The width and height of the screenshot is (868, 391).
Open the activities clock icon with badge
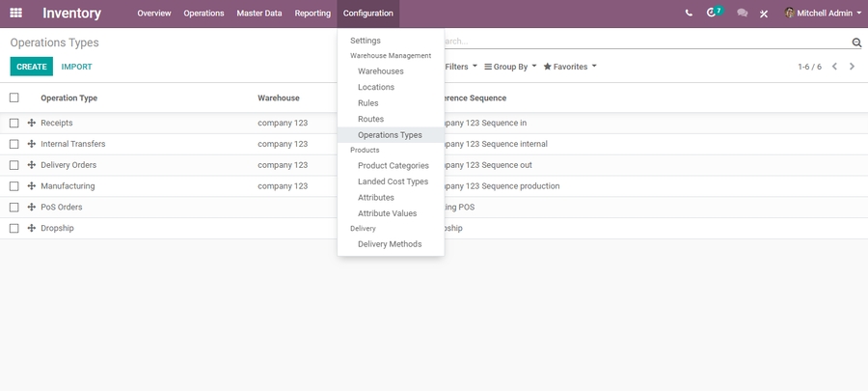(713, 14)
